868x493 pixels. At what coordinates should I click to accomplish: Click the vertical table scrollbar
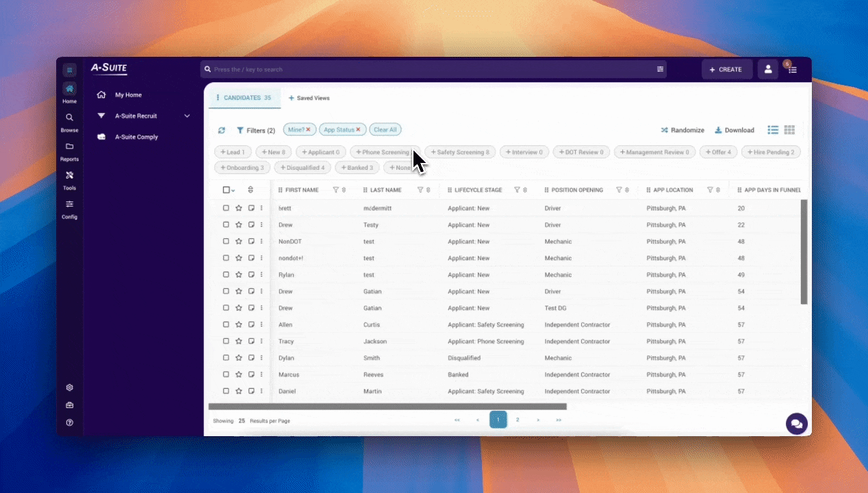(x=804, y=252)
